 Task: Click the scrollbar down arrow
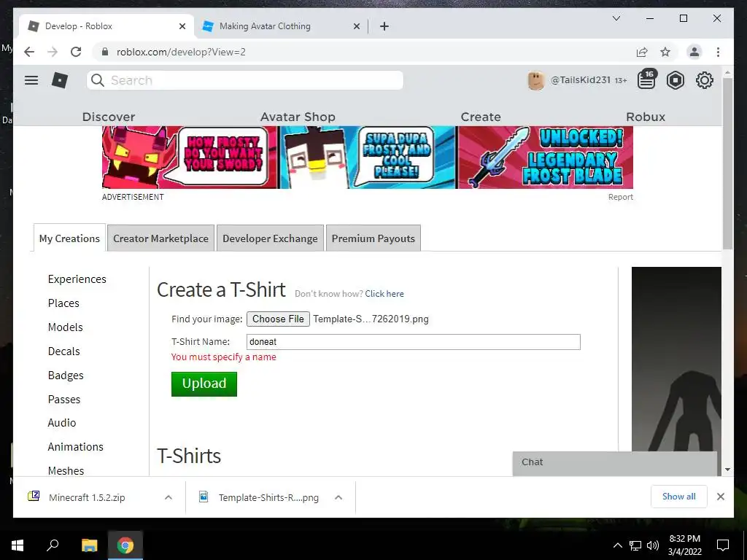727,470
